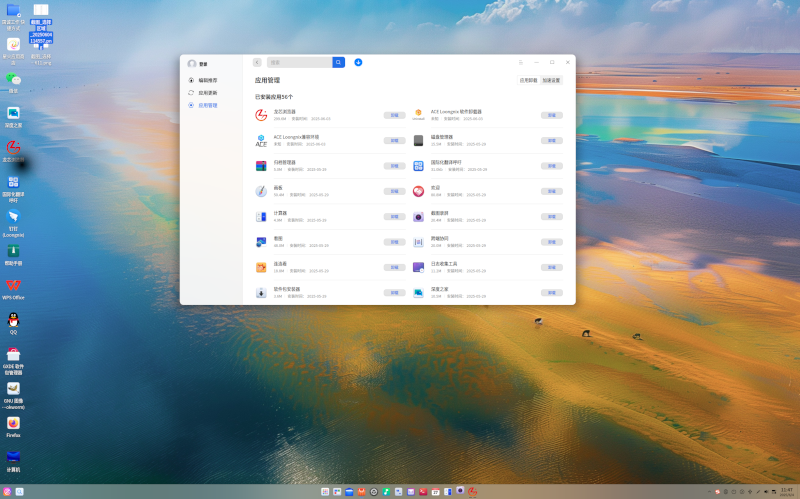The image size is (800, 499).
Task: Click the 连连看 orange game icon in list
Action: [x=261, y=267]
